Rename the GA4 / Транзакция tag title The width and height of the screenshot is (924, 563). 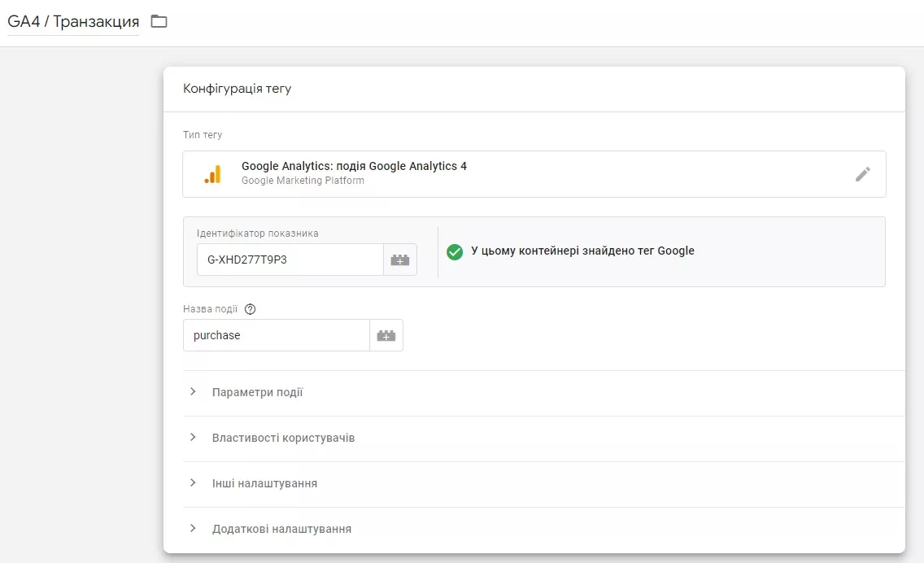[73, 22]
